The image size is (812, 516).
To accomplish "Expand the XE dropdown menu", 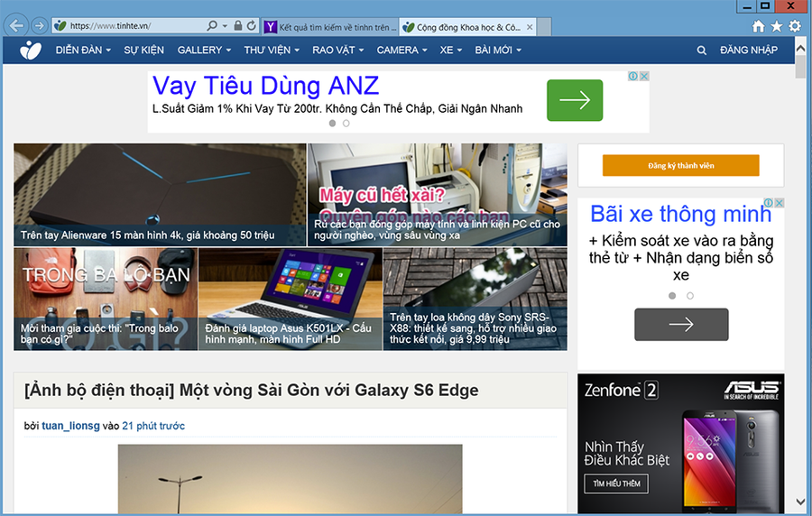I will click(x=451, y=51).
